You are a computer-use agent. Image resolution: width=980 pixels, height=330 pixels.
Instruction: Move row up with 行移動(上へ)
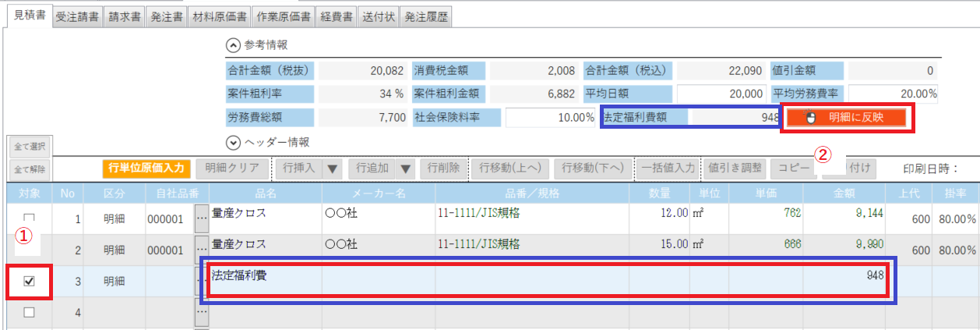pos(510,168)
